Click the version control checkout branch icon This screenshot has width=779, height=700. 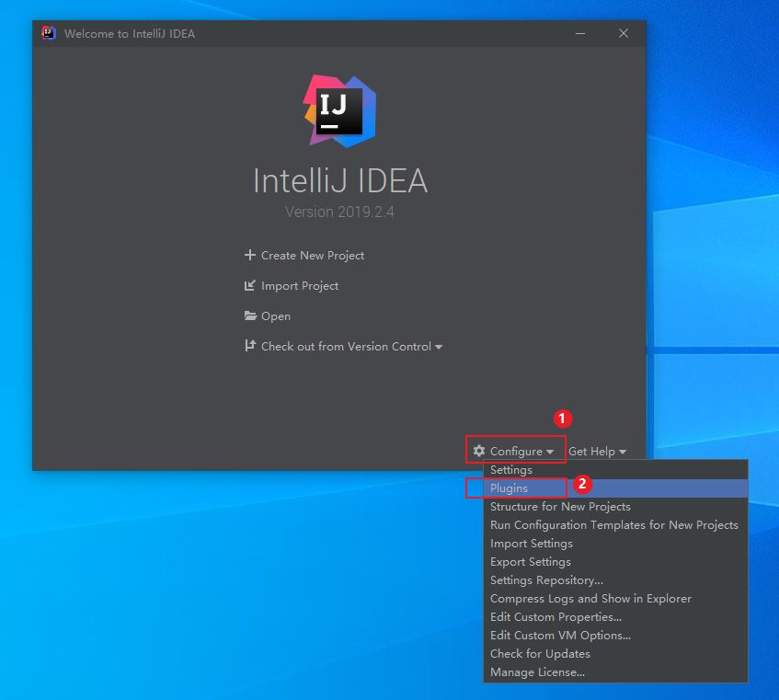coord(250,346)
